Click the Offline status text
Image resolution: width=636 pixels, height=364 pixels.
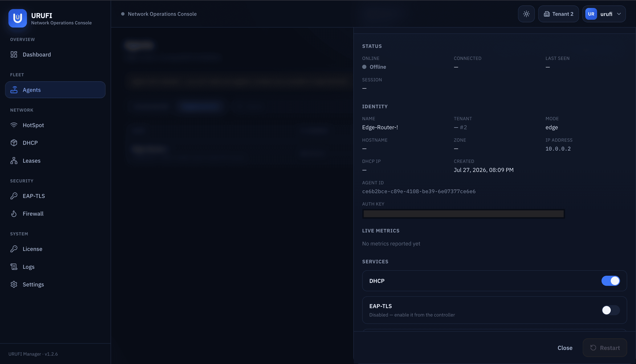point(378,67)
